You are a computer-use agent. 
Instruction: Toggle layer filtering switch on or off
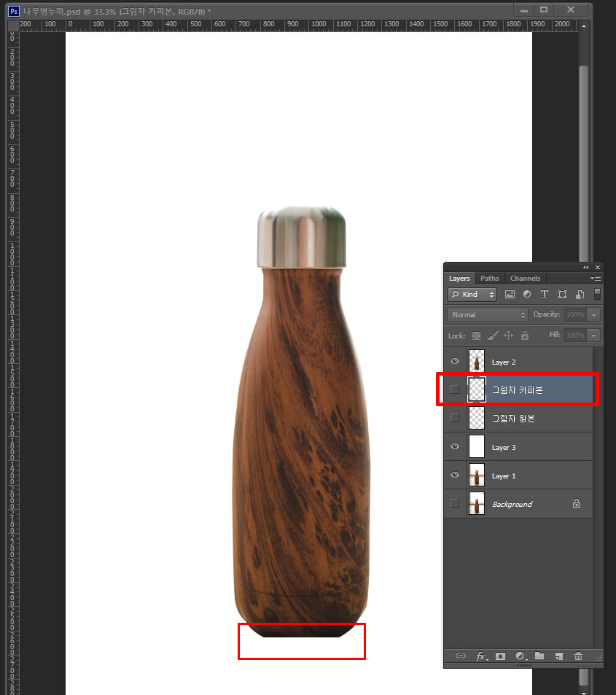click(x=597, y=295)
